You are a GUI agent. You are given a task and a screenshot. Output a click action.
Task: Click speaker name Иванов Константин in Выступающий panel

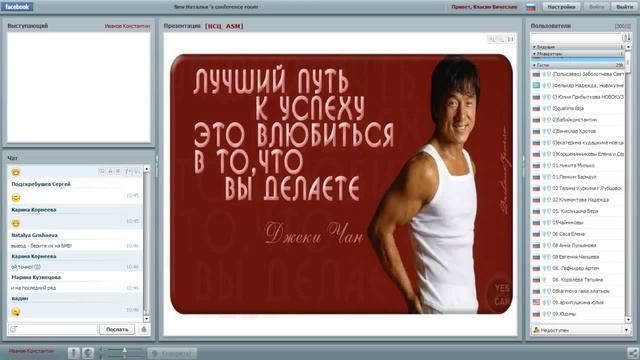[127, 26]
